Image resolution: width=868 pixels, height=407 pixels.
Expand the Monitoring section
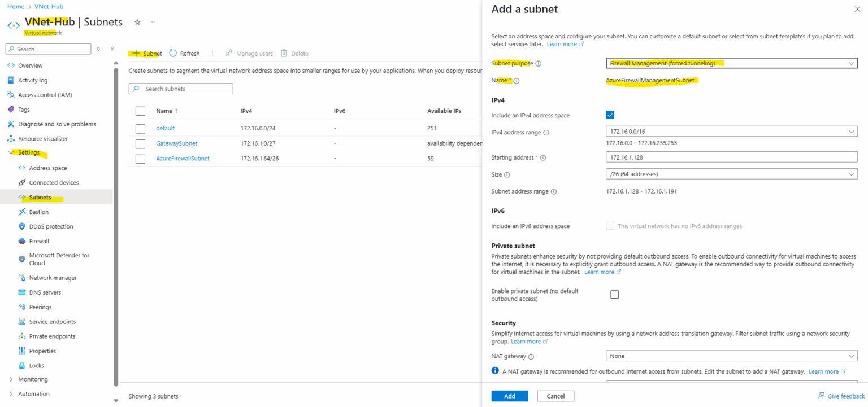33,379
